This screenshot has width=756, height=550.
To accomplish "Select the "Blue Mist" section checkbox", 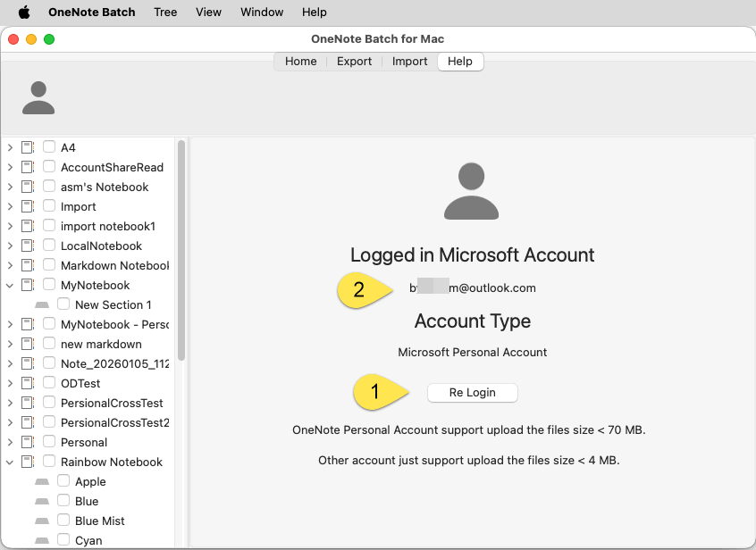I will tap(63, 521).
